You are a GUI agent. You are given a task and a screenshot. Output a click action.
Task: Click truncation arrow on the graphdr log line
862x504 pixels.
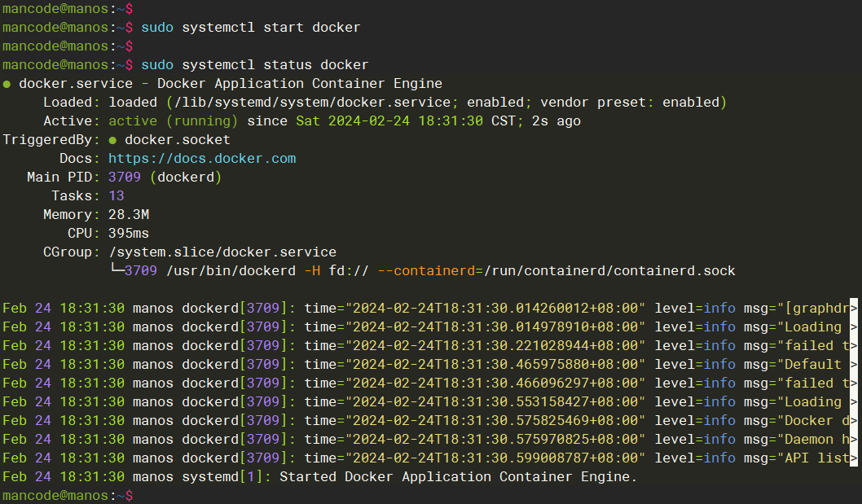coord(854,308)
